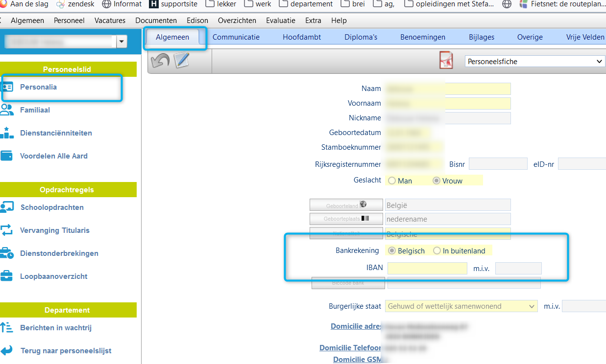This screenshot has height=364, width=606.
Task: Open the Overzichten menu
Action: point(237,21)
